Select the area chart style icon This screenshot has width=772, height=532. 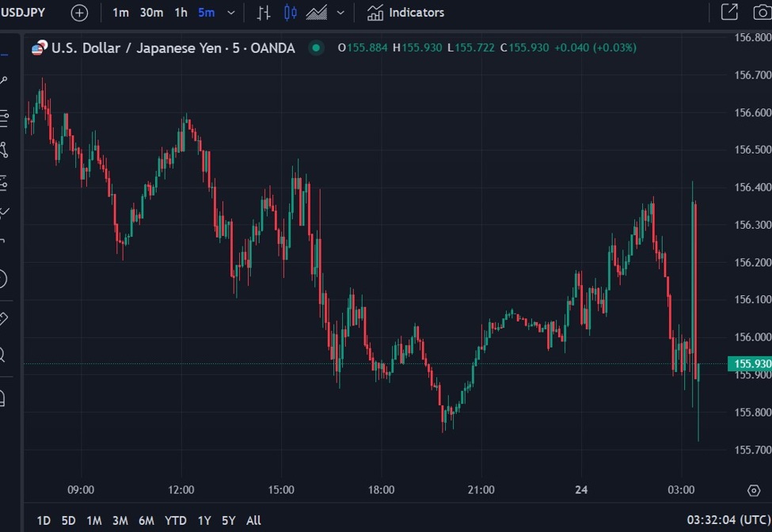click(317, 13)
